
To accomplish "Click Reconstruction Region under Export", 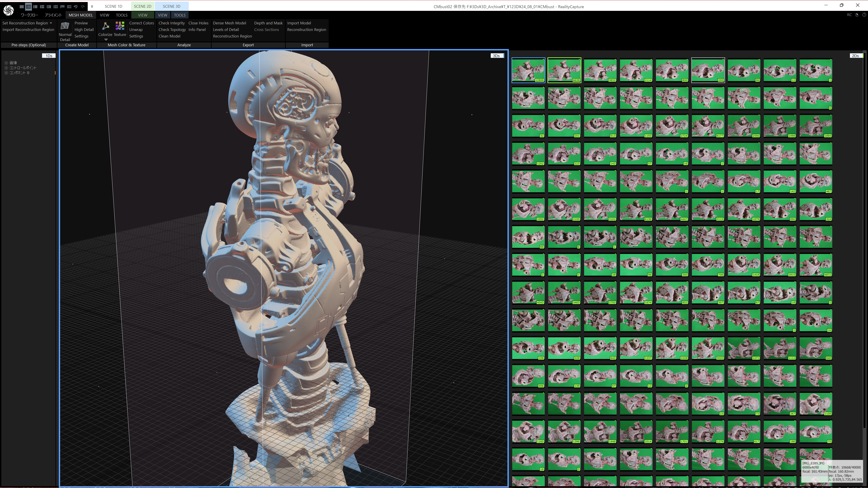I will (x=232, y=36).
